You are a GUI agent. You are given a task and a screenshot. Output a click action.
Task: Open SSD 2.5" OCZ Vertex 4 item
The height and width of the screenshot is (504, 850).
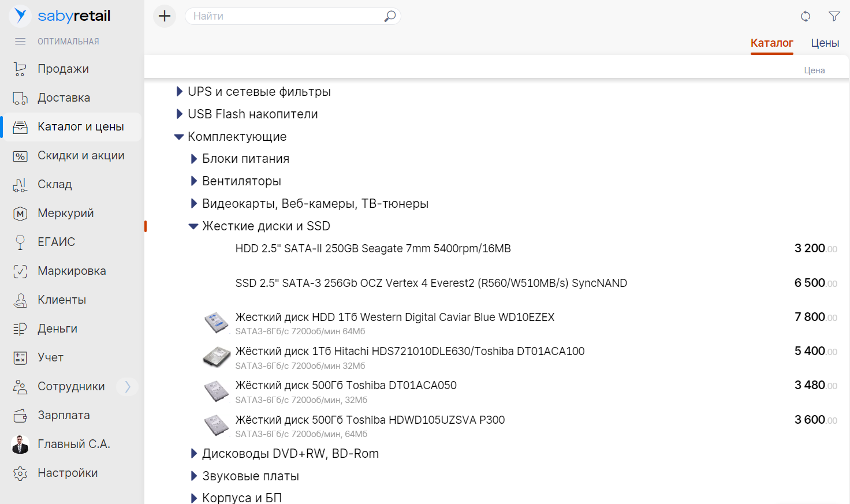pyautogui.click(x=431, y=283)
